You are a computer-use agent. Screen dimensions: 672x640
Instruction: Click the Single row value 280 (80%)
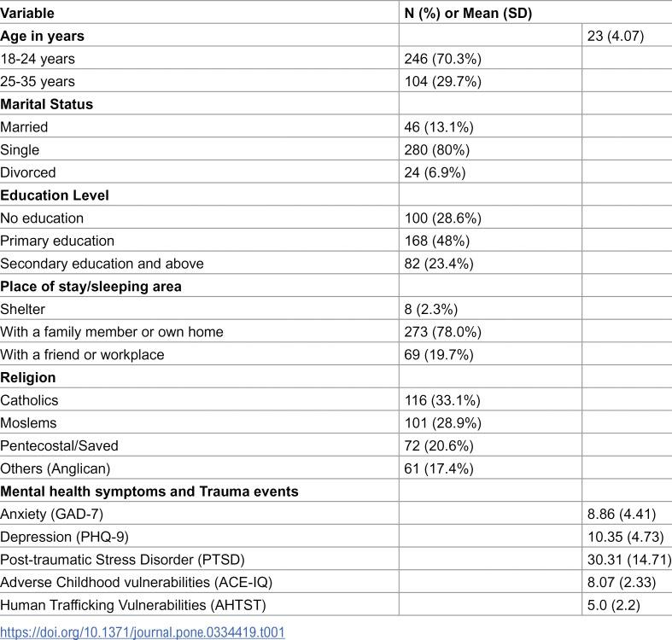[x=436, y=150]
